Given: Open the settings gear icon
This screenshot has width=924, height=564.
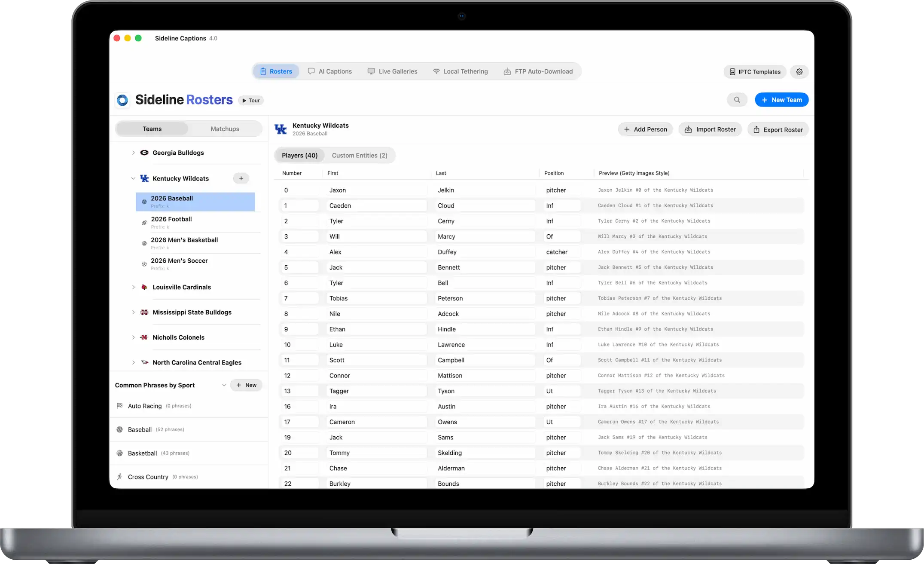Looking at the screenshot, I should click(799, 72).
